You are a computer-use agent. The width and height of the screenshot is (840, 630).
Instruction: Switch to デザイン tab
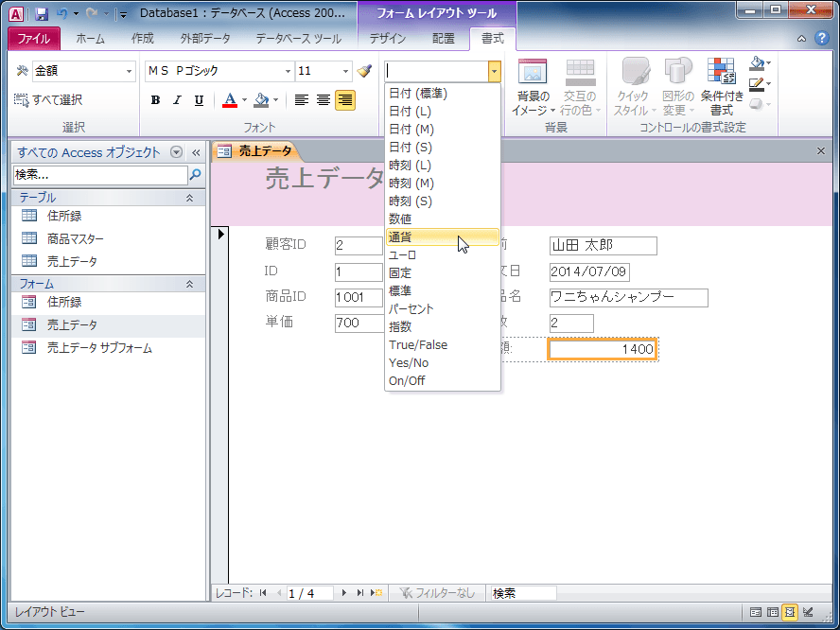coord(388,39)
